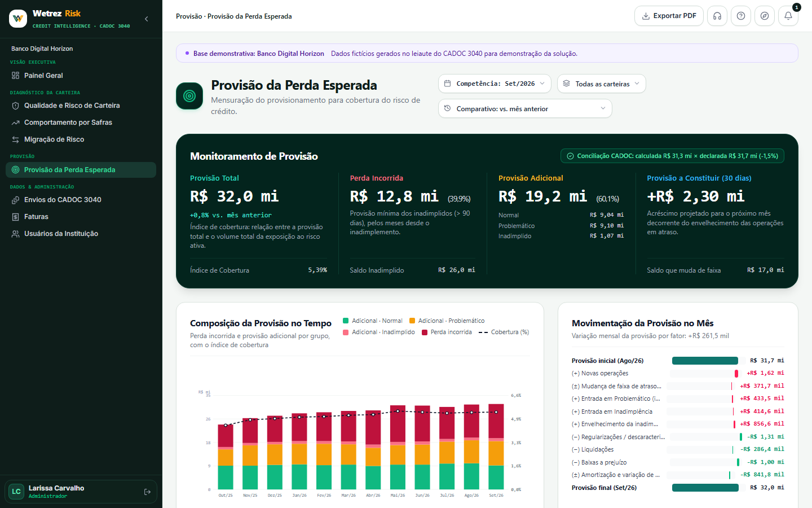Click the LC user avatar
Image resolution: width=812 pixels, height=508 pixels.
coord(16,492)
